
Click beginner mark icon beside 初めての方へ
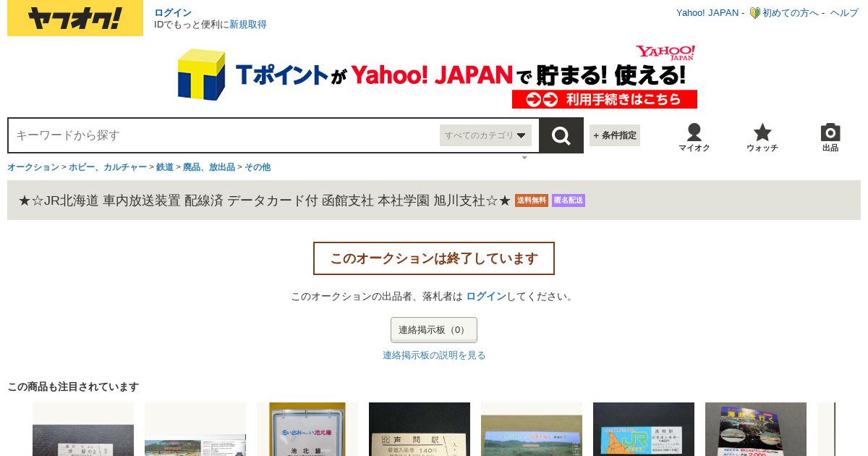point(754,13)
